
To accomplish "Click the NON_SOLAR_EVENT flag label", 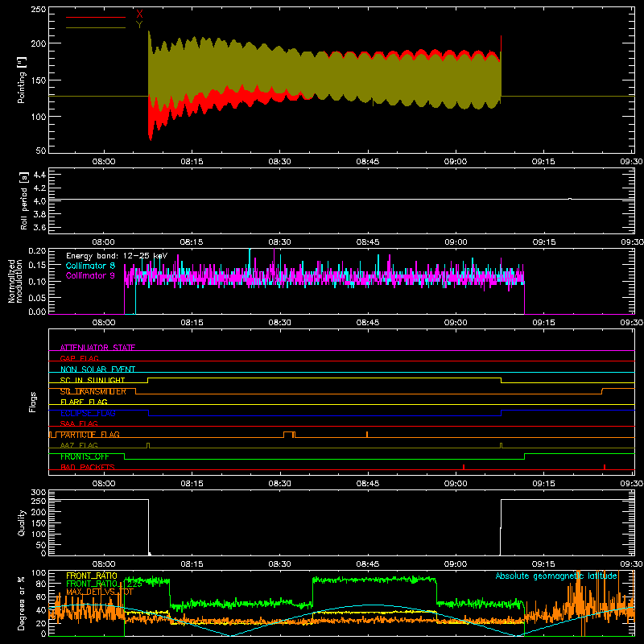I will [97, 369].
